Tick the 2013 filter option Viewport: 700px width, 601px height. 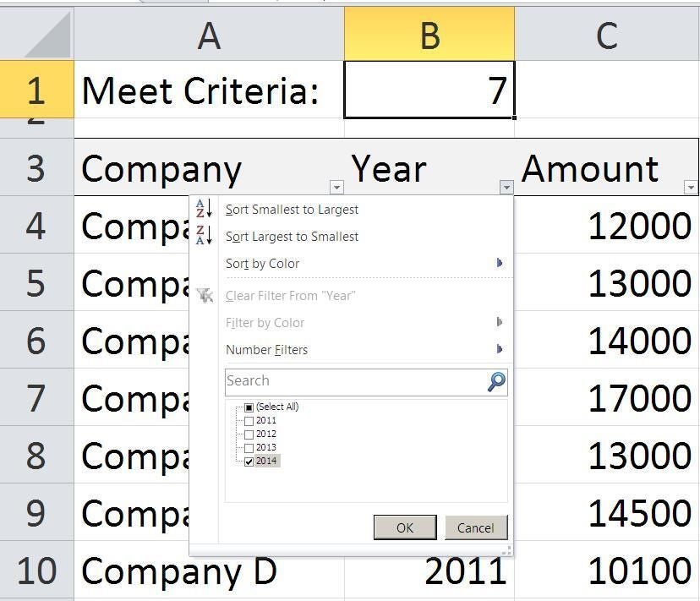click(249, 448)
